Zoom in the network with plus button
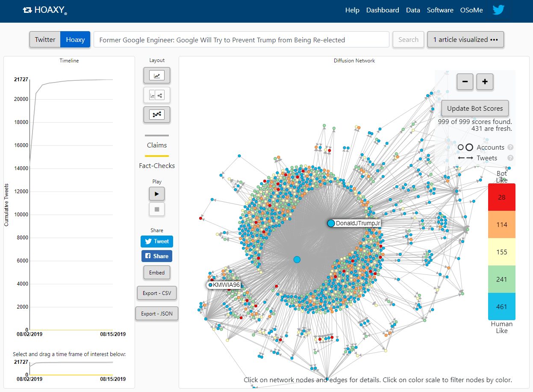Viewport: 533px width, 392px height. coord(485,82)
